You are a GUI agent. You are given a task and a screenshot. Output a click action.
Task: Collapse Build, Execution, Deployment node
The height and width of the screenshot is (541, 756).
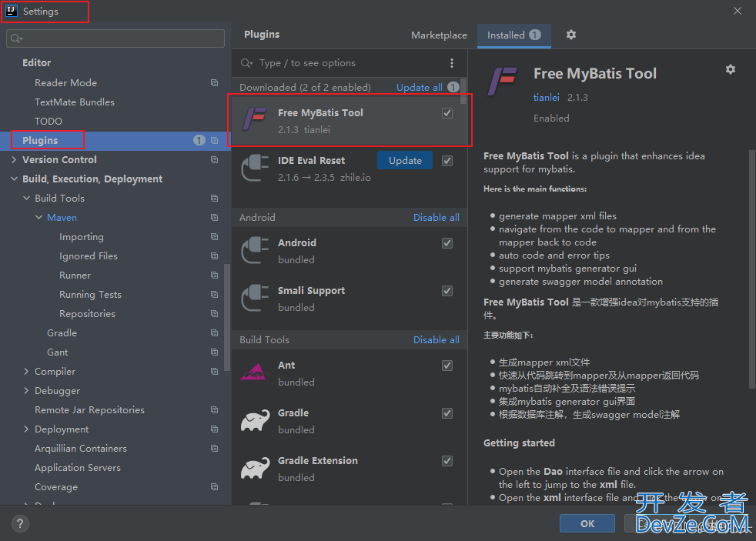14,179
